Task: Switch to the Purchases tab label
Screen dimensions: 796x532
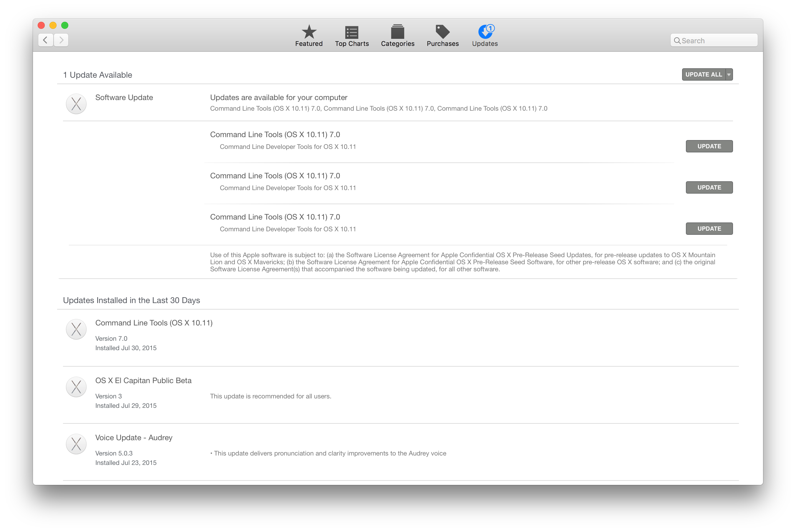Action: point(443,44)
